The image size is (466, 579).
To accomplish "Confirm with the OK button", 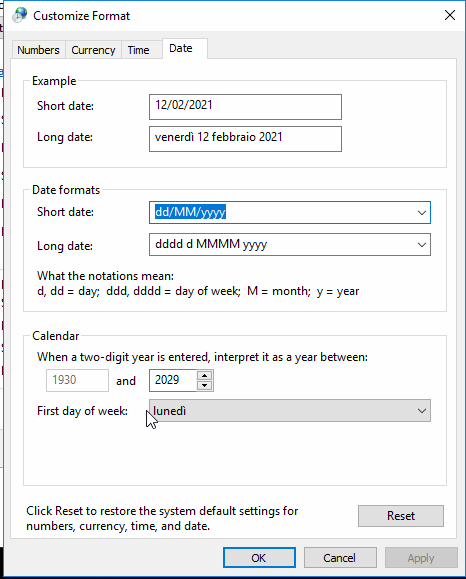I will 259,558.
